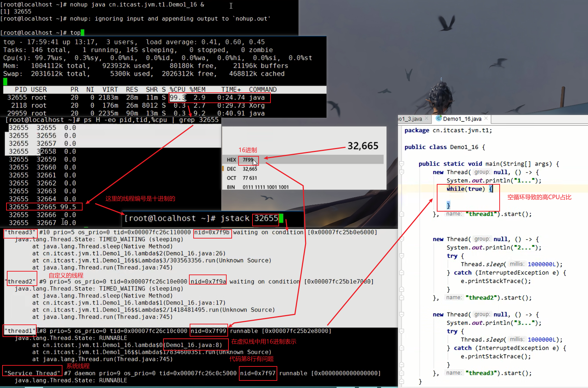Click the Demo1_16.java class file icon
588x388 pixels.
[439, 119]
